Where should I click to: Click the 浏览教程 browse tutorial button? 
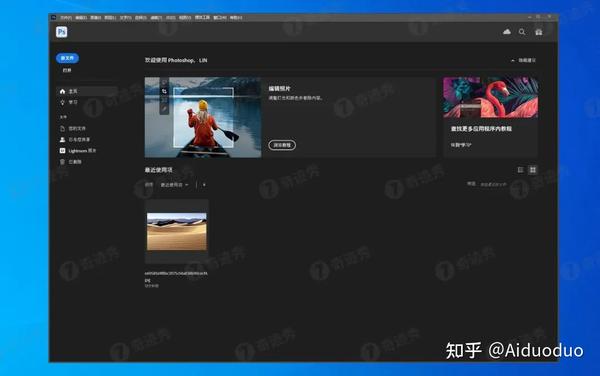(x=282, y=145)
